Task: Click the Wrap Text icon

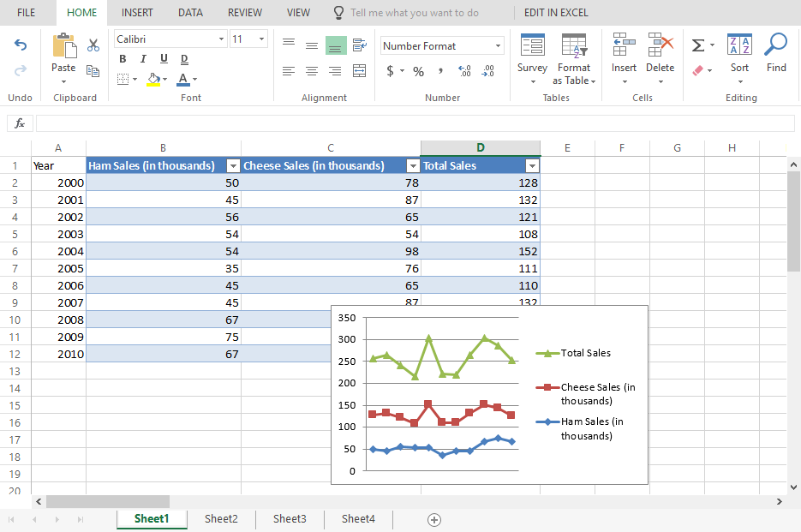Action: click(359, 45)
